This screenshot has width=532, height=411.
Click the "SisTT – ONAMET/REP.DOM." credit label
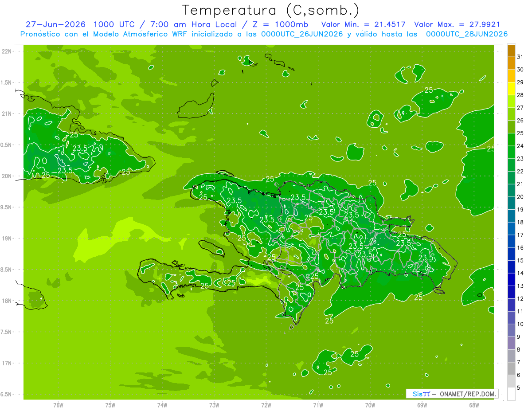(452, 394)
